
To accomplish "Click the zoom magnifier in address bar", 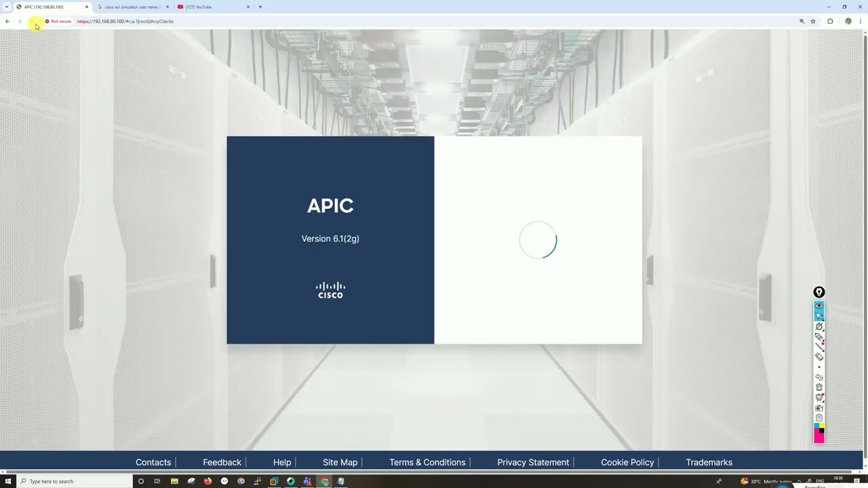I will 802,21.
